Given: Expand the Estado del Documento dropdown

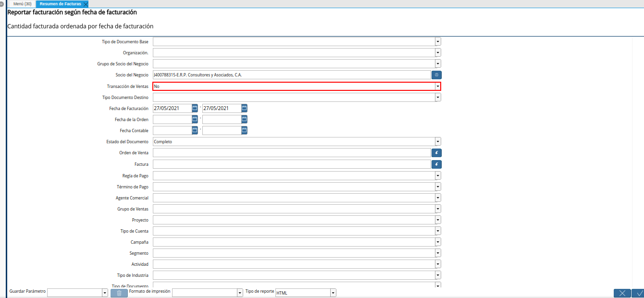Looking at the screenshot, I should click(437, 142).
